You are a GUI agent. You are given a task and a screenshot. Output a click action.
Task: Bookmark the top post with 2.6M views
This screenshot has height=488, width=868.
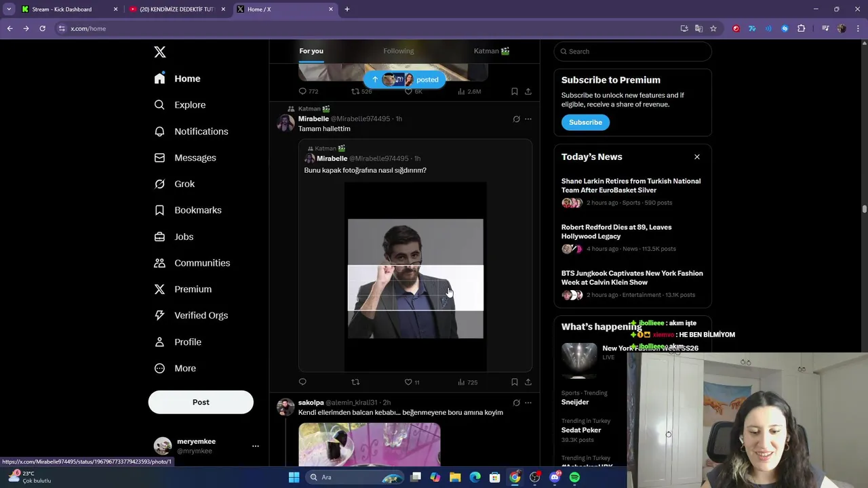tap(515, 91)
